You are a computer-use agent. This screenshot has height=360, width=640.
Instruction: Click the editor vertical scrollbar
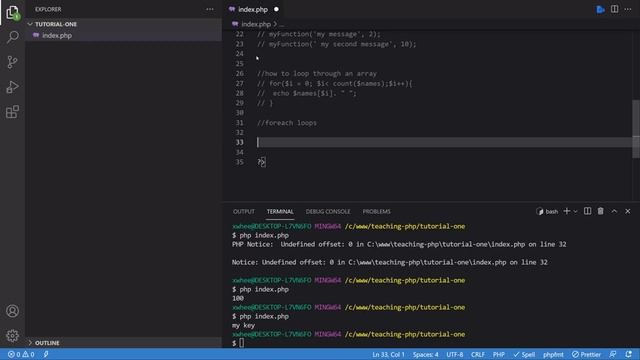pyautogui.click(x=636, y=129)
